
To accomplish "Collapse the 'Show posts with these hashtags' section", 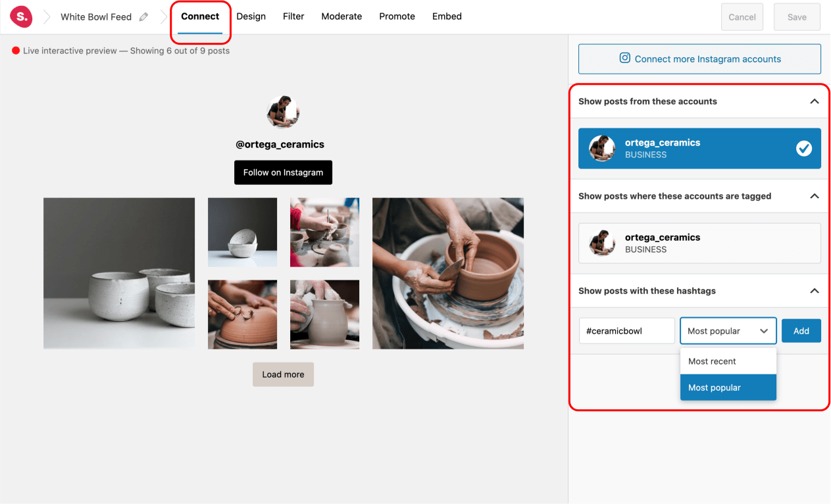I will pyautogui.click(x=814, y=291).
